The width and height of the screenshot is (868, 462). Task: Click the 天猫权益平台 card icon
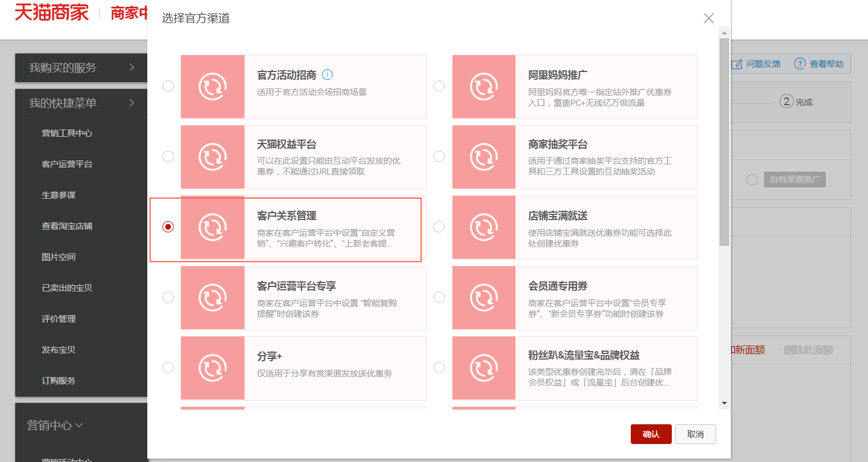pos(213,157)
